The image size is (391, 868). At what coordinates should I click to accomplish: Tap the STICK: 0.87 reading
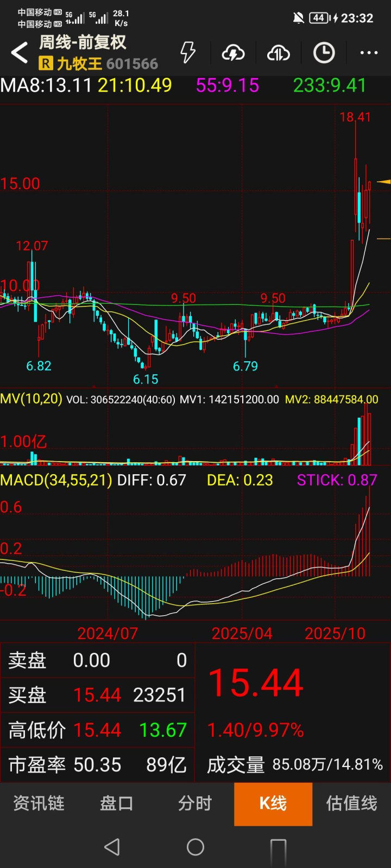(337, 480)
